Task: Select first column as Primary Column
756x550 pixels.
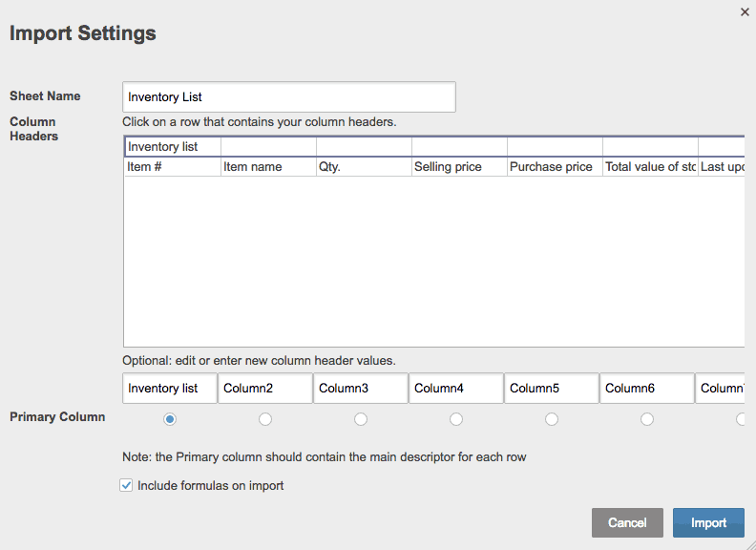Action: [170, 419]
